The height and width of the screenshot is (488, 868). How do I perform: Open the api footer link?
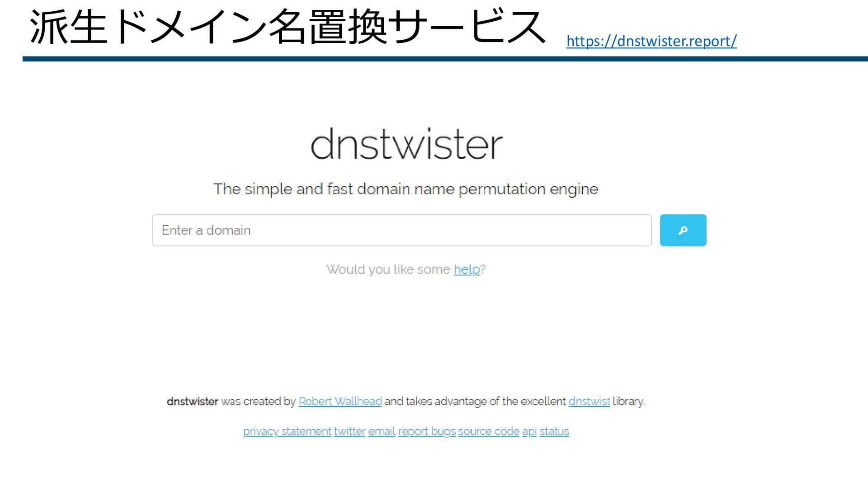(529, 432)
